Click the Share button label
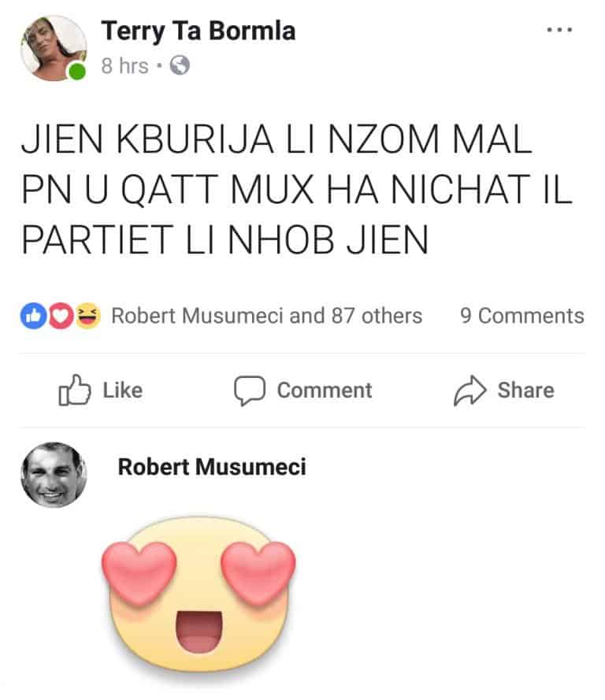The height and width of the screenshot is (700, 605). point(526,391)
